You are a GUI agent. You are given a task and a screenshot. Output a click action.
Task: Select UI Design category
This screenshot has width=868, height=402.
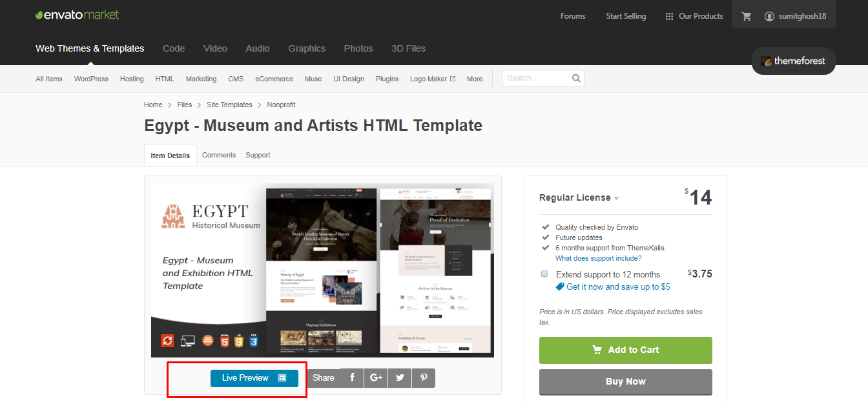click(x=349, y=79)
